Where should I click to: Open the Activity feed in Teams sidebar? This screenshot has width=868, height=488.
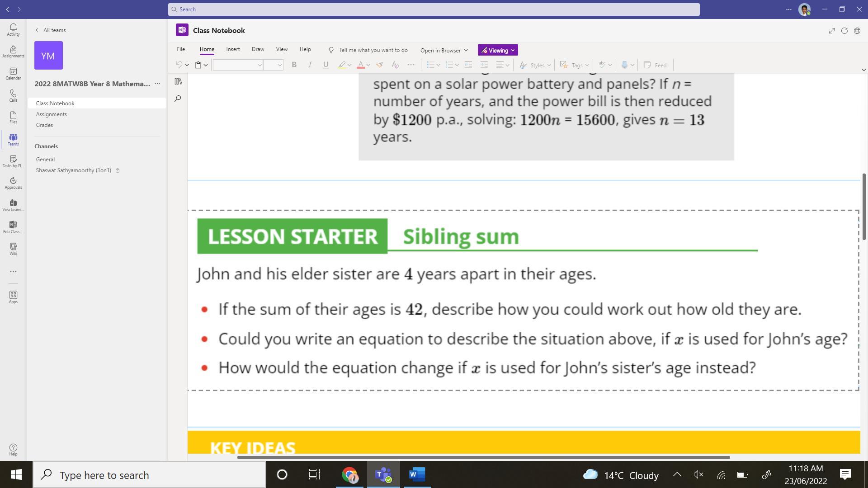[x=13, y=29]
